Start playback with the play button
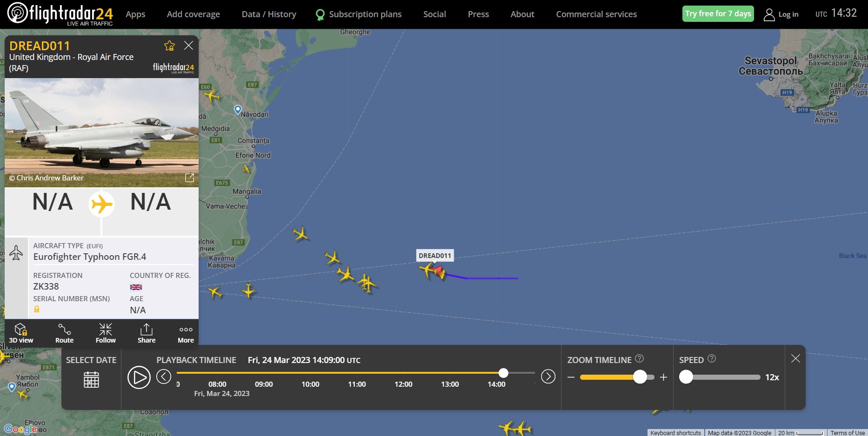The height and width of the screenshot is (436, 868). 139,377
